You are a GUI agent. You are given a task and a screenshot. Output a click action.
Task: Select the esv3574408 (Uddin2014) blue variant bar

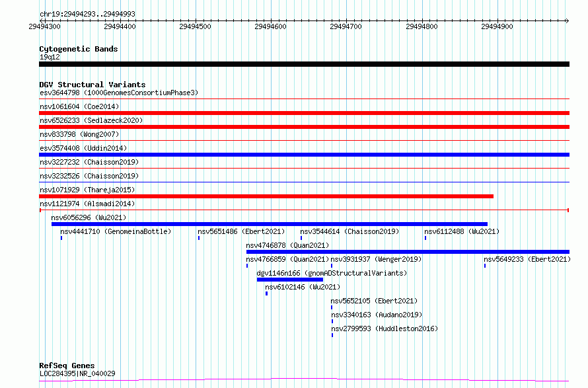[304, 155]
